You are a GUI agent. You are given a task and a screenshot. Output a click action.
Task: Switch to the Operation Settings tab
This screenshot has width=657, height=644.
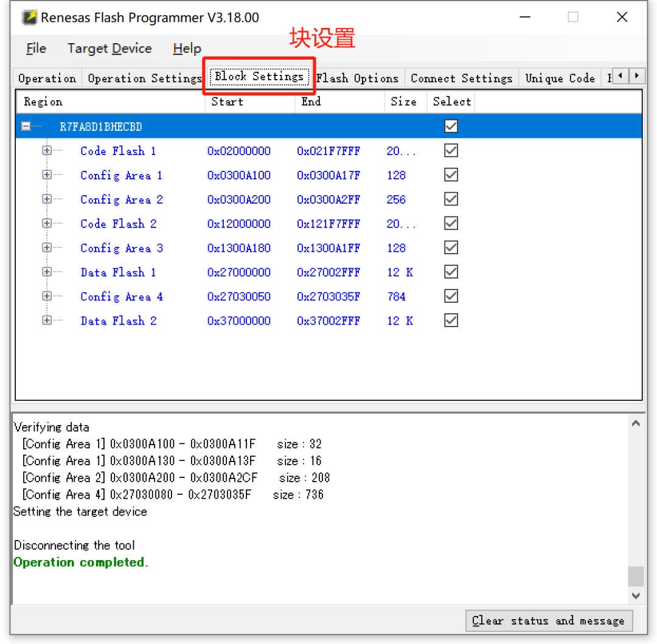pyautogui.click(x=145, y=78)
